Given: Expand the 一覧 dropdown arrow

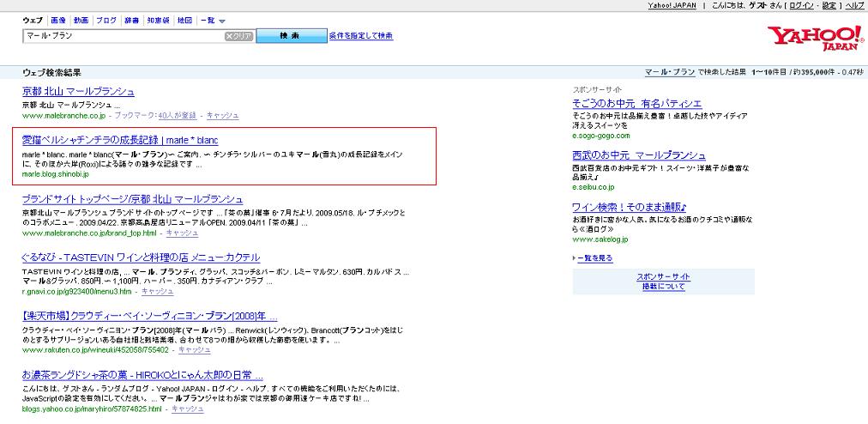Looking at the screenshot, I should (x=222, y=21).
